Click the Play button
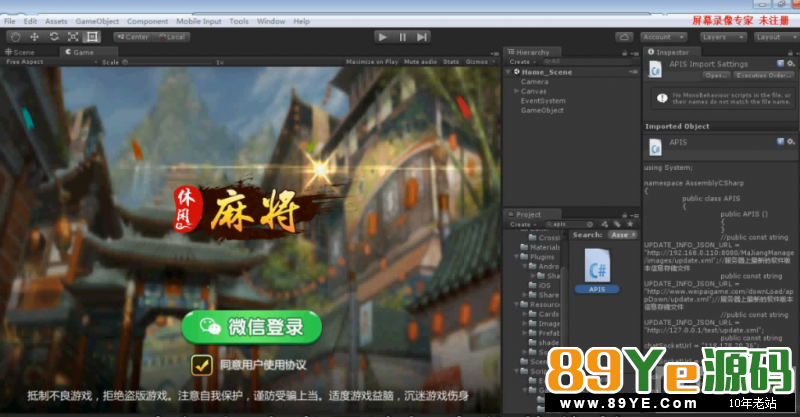This screenshot has width=800, height=417. tap(383, 37)
